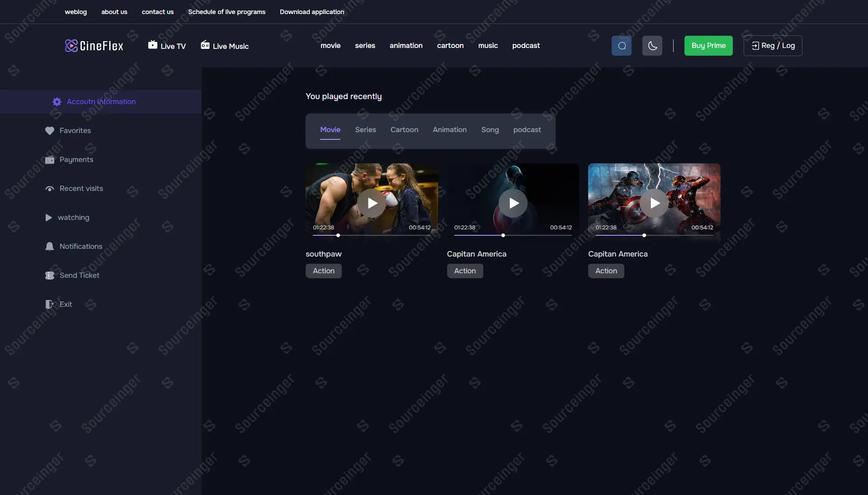Open Recent visits text in sidebar
Viewport: 868px width, 495px height.
pyautogui.click(x=81, y=189)
